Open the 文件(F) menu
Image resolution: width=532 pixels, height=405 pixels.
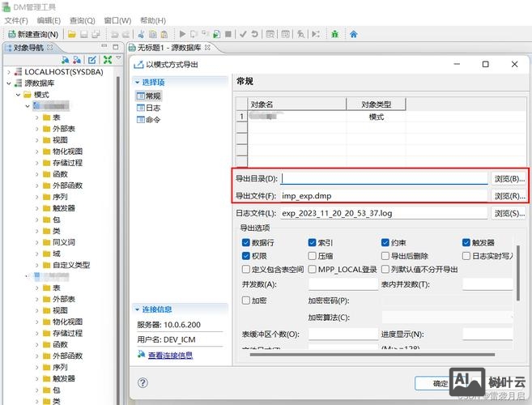pos(16,21)
